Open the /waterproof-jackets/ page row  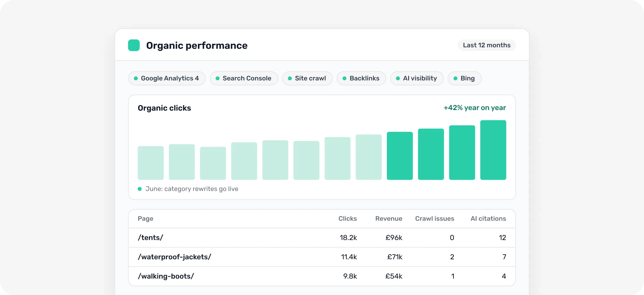click(x=322, y=257)
